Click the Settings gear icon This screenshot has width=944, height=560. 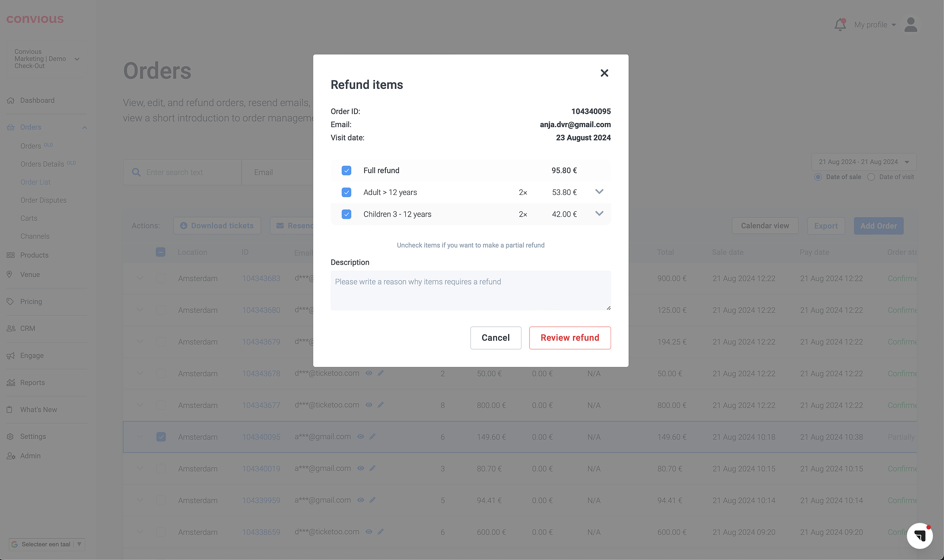coord(10,437)
